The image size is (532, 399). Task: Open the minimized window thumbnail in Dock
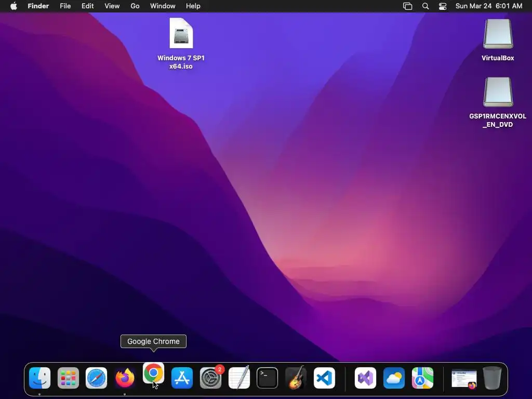464,379
